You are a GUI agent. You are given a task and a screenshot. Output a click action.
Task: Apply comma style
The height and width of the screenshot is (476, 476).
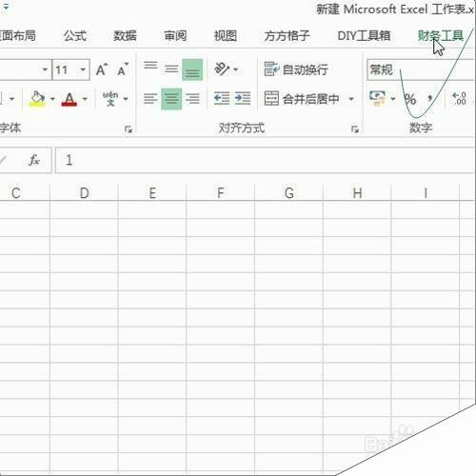click(430, 99)
